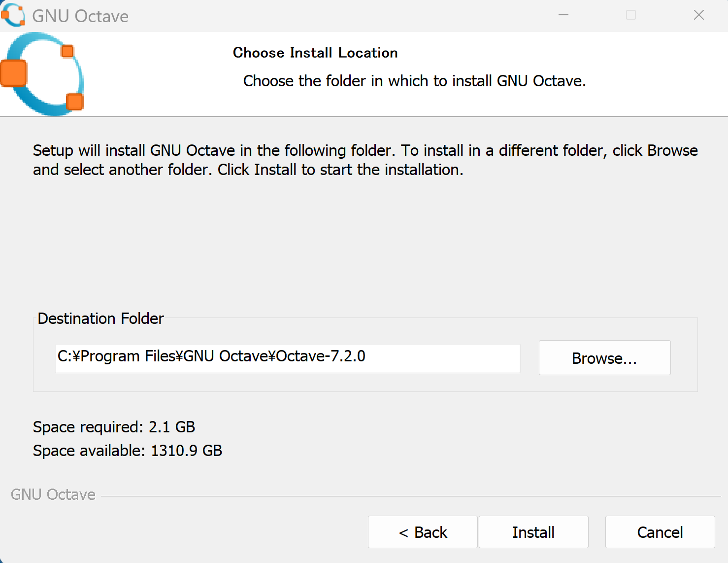Click the grayed-out maximize window button

coord(630,15)
